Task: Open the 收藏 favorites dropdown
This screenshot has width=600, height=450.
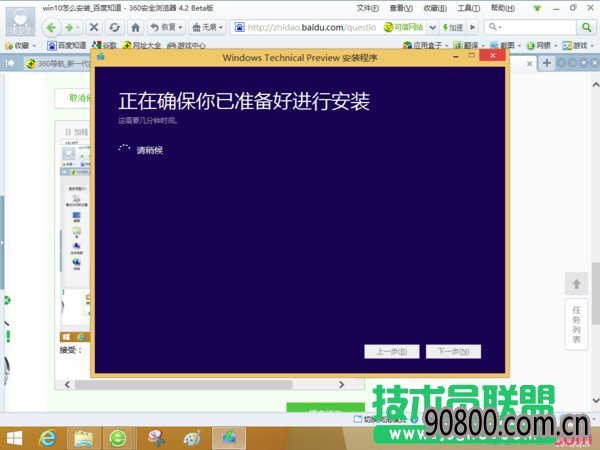Action: tap(20, 46)
